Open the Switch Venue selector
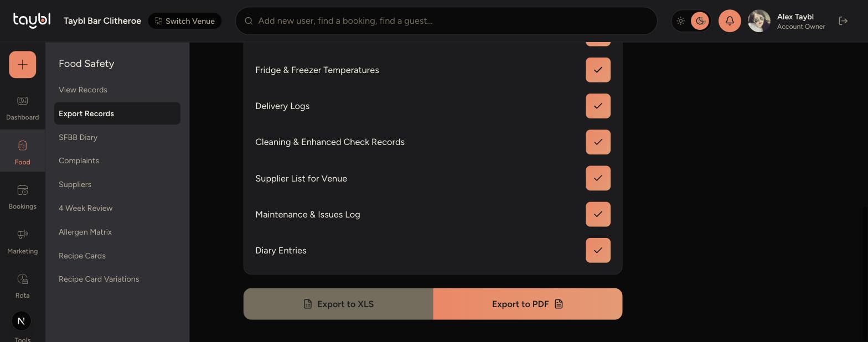 click(x=185, y=21)
